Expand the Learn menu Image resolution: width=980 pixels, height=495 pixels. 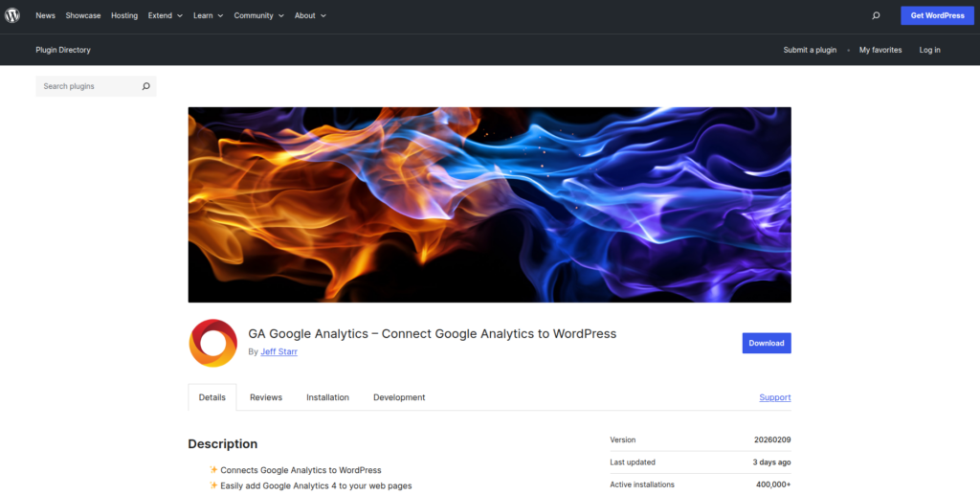(x=208, y=15)
